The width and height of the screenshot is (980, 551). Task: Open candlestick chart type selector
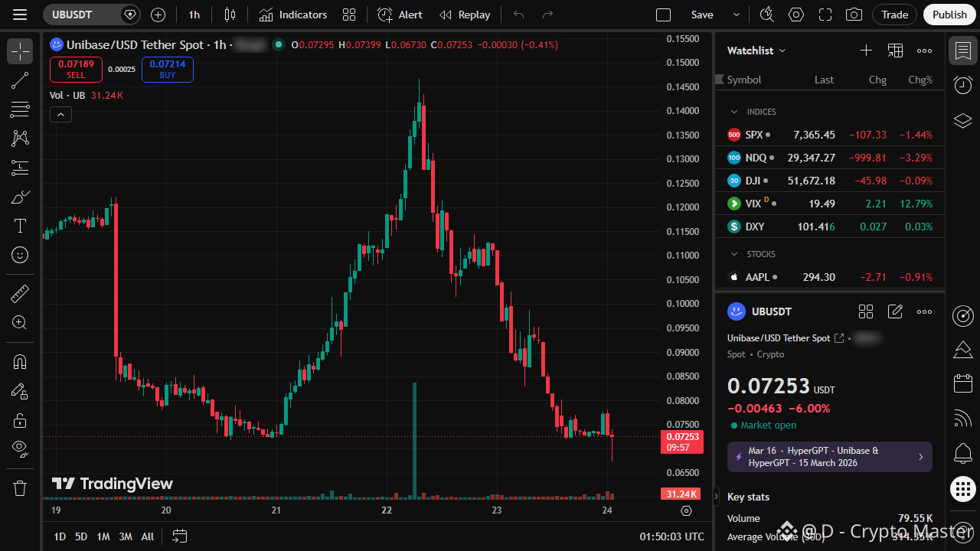tap(230, 15)
